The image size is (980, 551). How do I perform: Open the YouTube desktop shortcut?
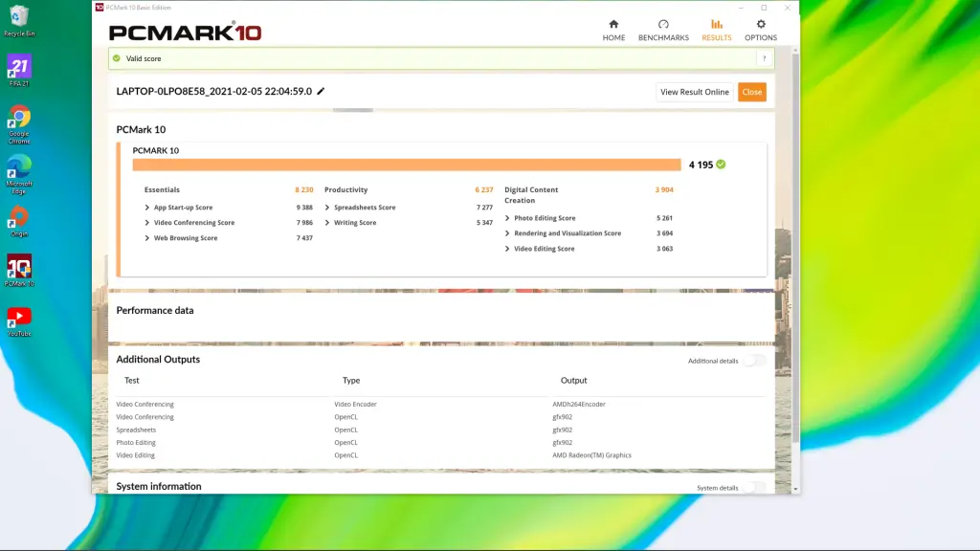(19, 321)
